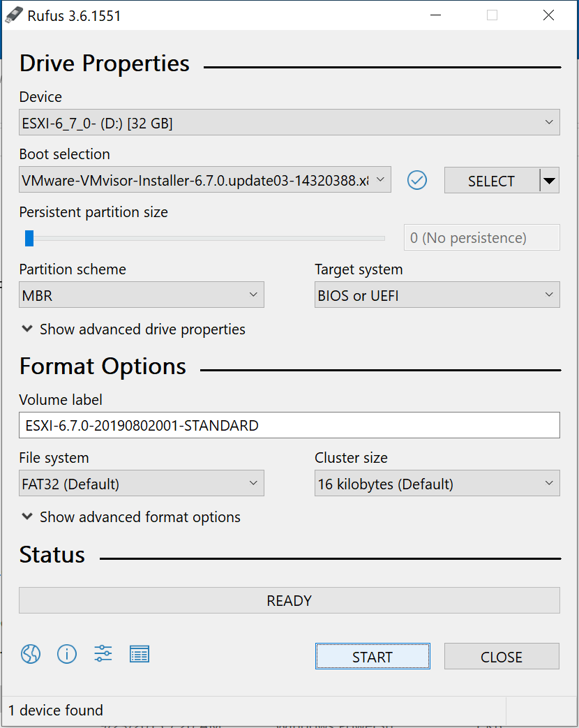Open the Device dropdown showing ESXI-6_7_0-

click(x=289, y=124)
